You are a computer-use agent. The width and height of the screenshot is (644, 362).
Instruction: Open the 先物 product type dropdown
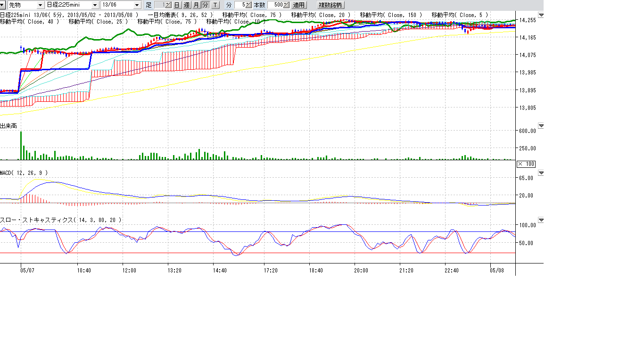[40, 5]
